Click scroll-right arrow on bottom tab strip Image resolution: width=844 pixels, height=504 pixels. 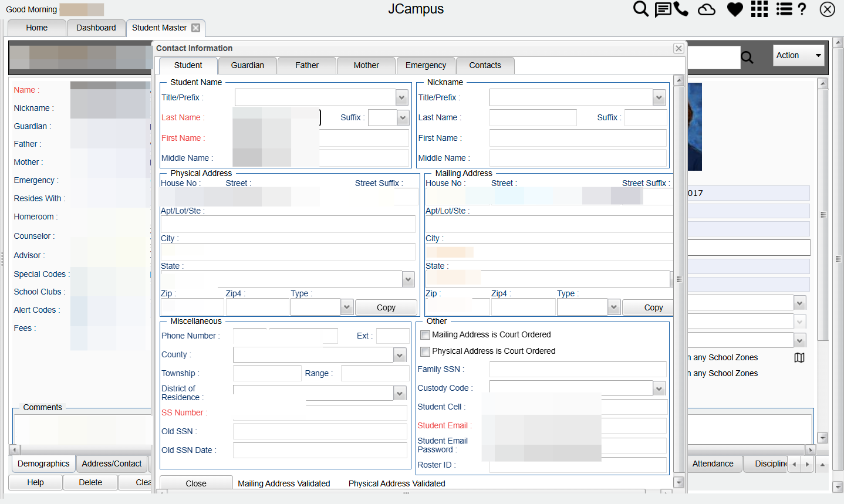808,464
